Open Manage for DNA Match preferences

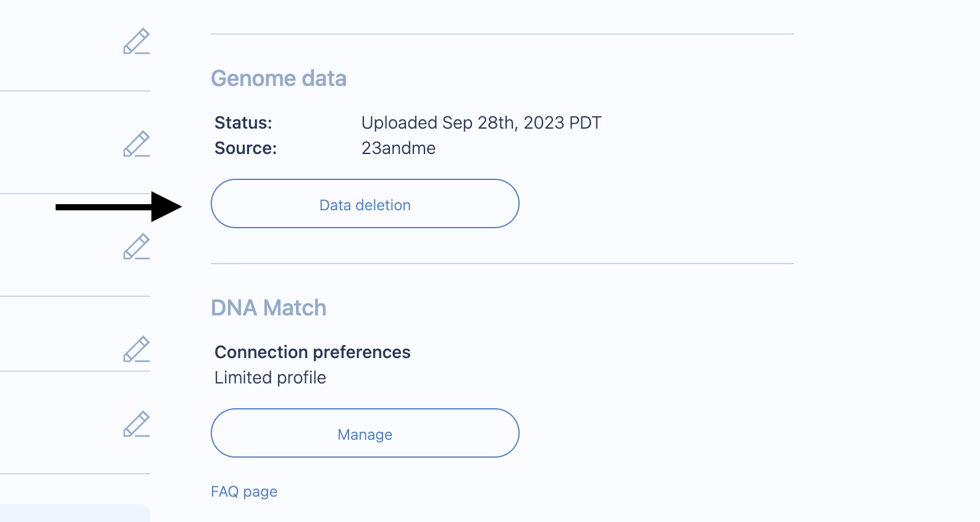365,433
